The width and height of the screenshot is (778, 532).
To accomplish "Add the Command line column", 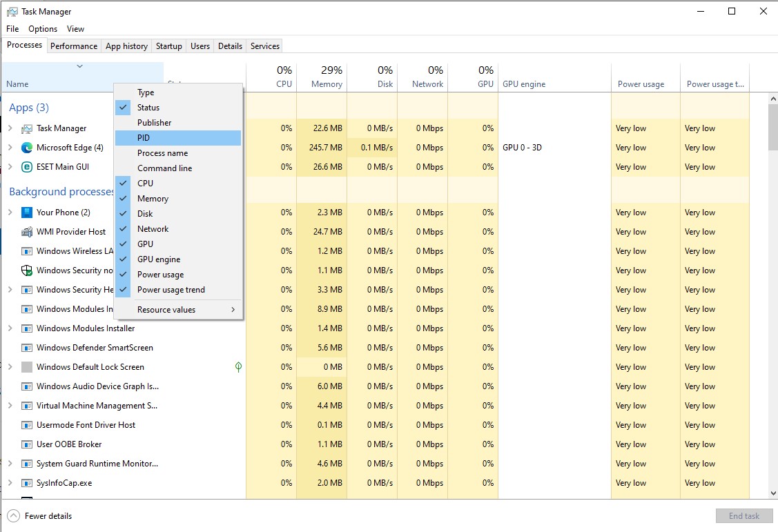I will (177, 168).
